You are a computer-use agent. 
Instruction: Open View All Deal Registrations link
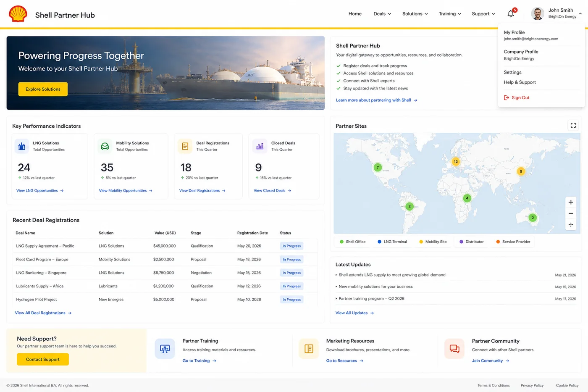(x=43, y=313)
